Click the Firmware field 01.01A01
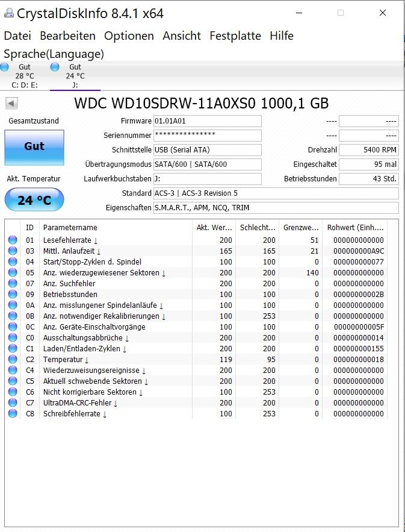 (x=208, y=121)
